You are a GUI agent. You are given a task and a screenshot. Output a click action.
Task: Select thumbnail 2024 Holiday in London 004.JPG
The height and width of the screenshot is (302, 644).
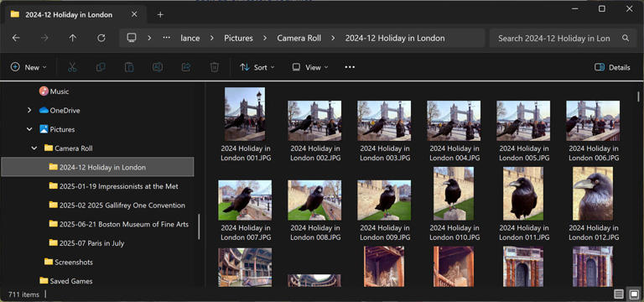(454, 121)
